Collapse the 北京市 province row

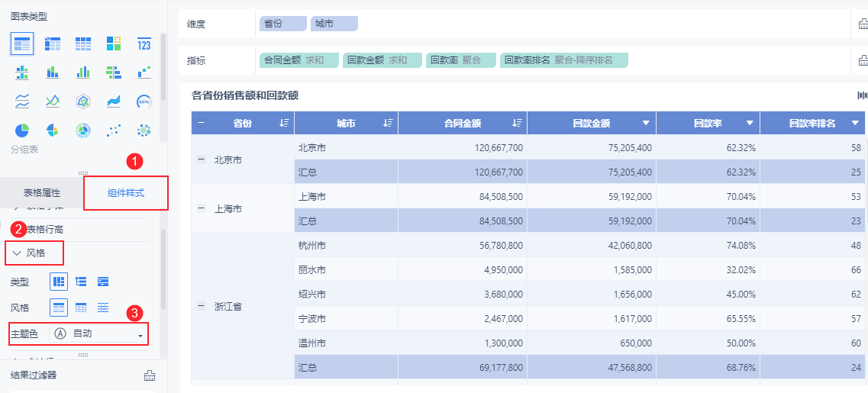(202, 160)
